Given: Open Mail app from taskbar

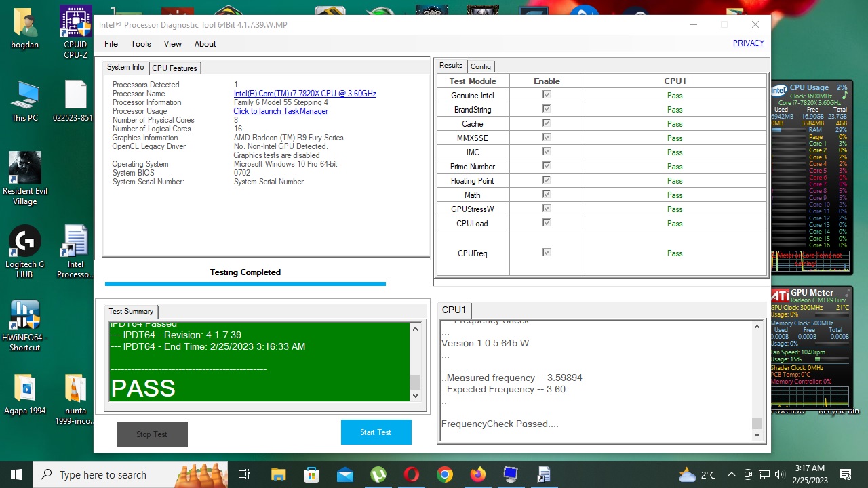Looking at the screenshot, I should pos(344,474).
